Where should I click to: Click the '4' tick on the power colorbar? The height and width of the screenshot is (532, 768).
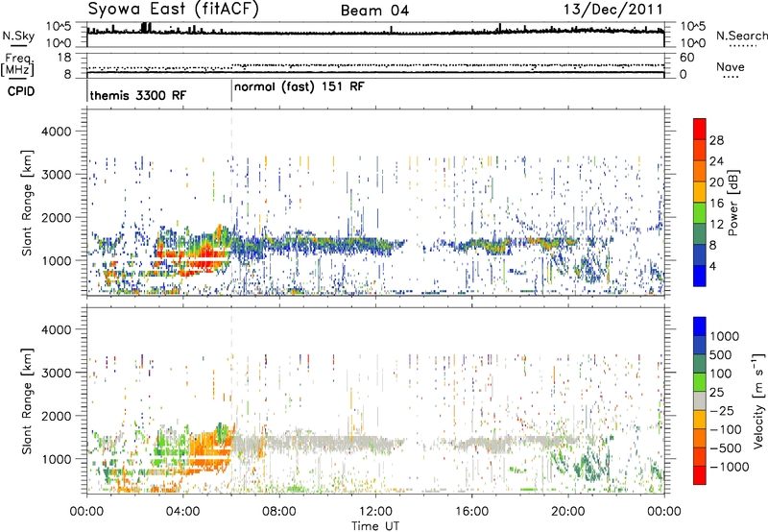712,266
